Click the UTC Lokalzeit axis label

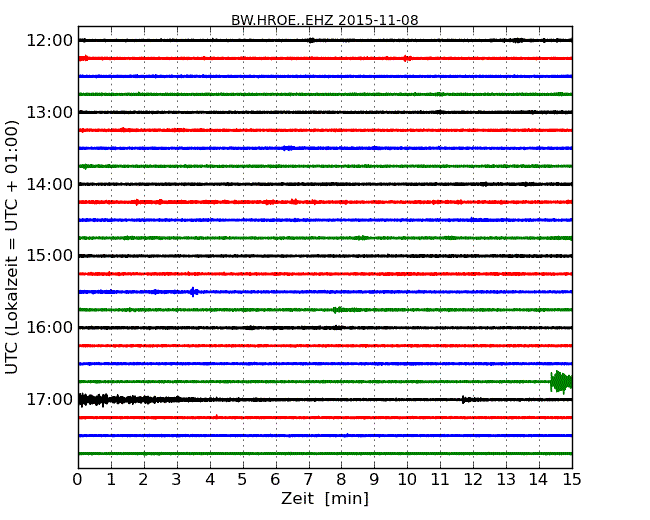pos(12,247)
